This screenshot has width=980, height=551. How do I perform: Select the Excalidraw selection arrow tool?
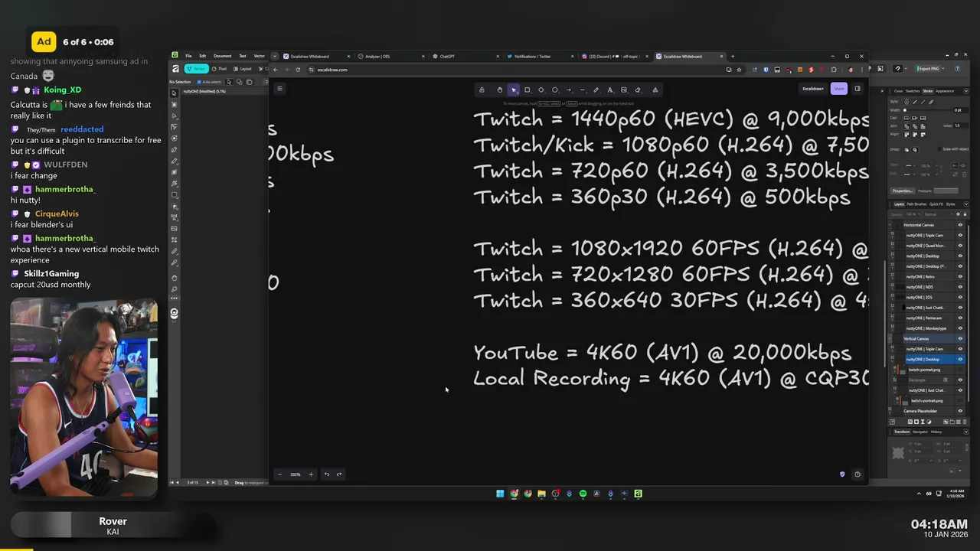(x=514, y=90)
